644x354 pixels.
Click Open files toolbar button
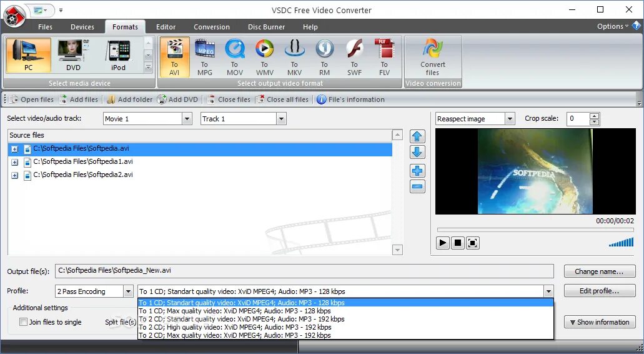point(32,99)
